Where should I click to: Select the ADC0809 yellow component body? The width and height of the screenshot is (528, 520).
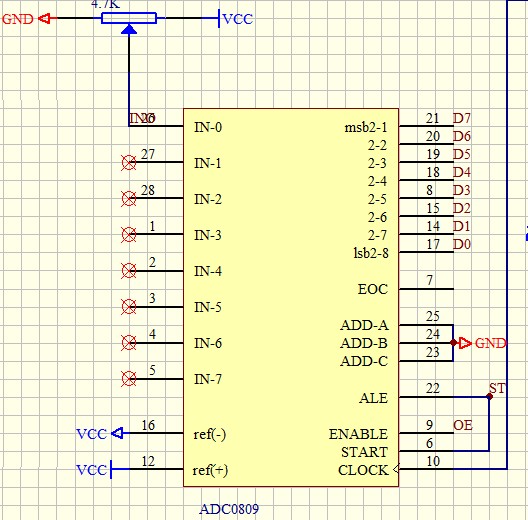pyautogui.click(x=291, y=297)
